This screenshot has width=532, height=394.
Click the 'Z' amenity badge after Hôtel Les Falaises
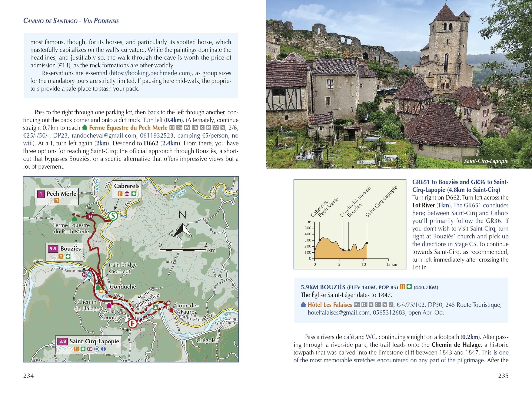(x=391, y=304)
